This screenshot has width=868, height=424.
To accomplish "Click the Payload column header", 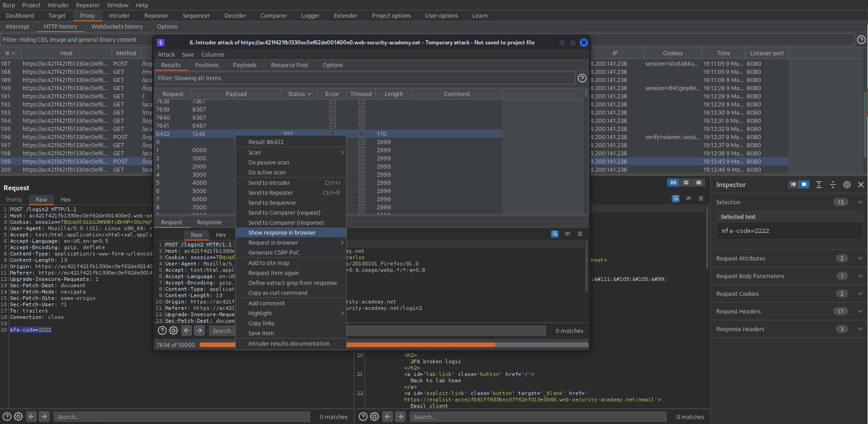I will [x=236, y=94].
